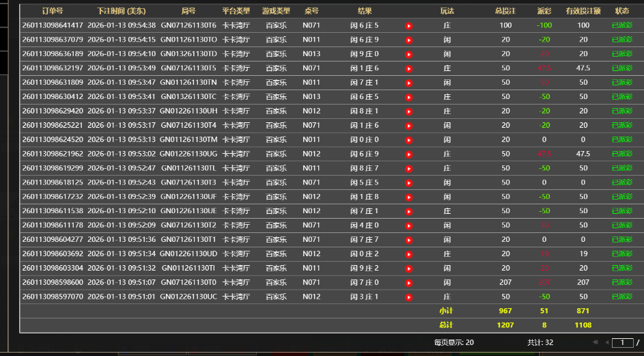Open video replay for round GN013261130TD
The width and height of the screenshot is (644, 356).
click(x=408, y=55)
